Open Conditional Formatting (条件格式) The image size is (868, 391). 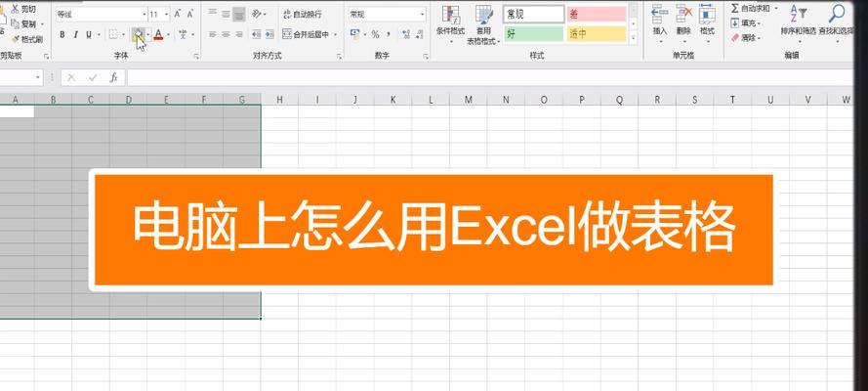click(x=450, y=23)
